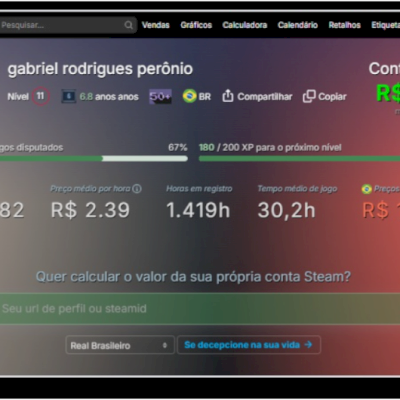This screenshot has width=400, height=400.
Task: Share the profile via Compartilhar
Action: click(x=264, y=97)
